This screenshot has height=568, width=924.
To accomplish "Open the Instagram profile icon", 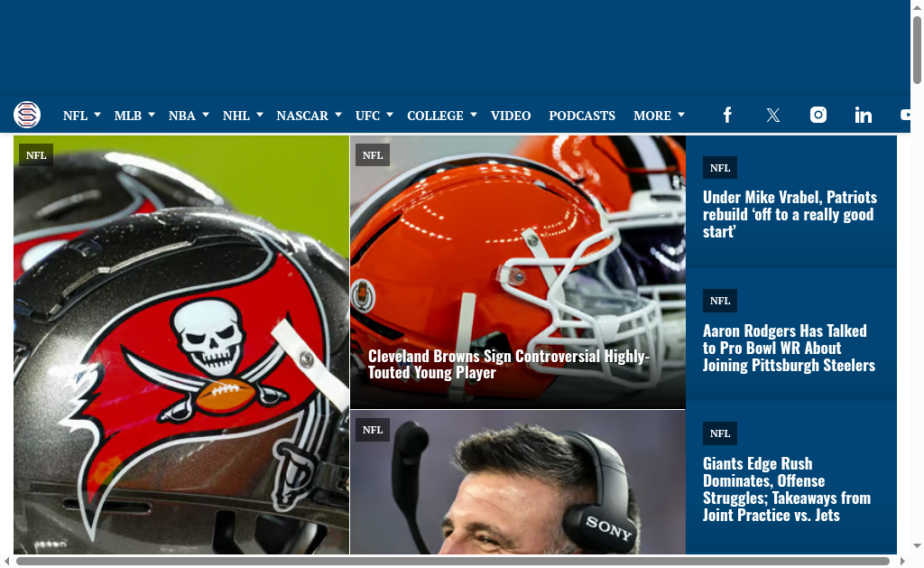I will click(818, 115).
